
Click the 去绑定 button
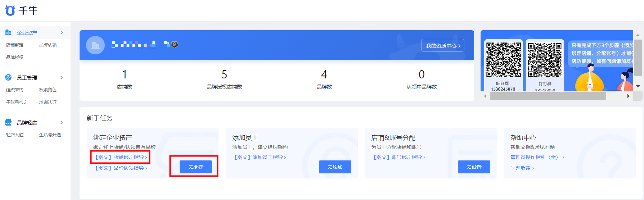196,167
